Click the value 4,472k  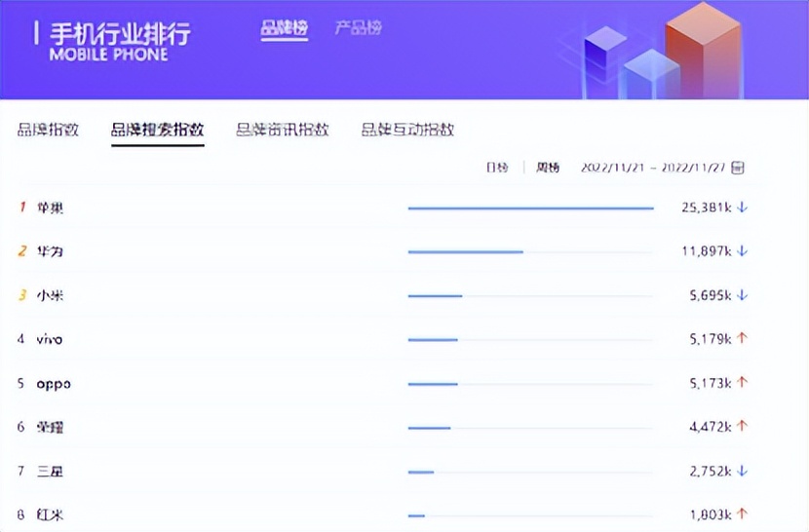[711, 427]
